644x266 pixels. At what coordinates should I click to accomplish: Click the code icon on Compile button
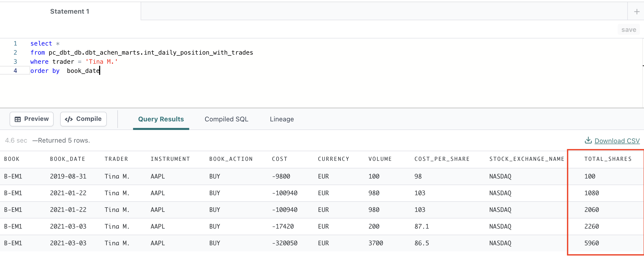[69, 119]
